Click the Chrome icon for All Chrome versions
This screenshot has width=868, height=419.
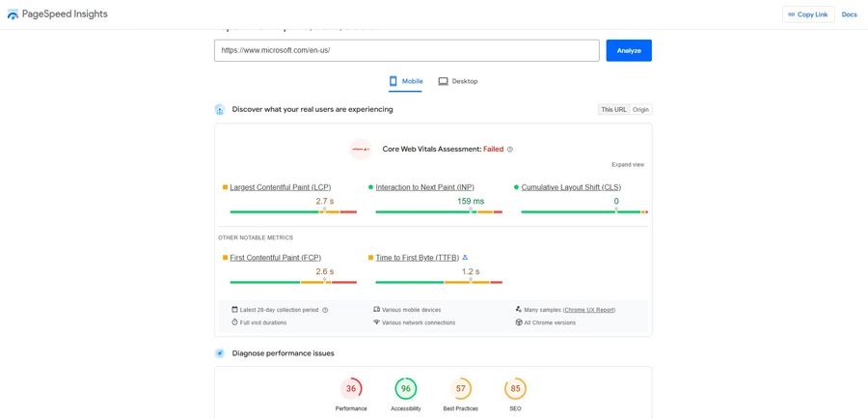(x=519, y=322)
